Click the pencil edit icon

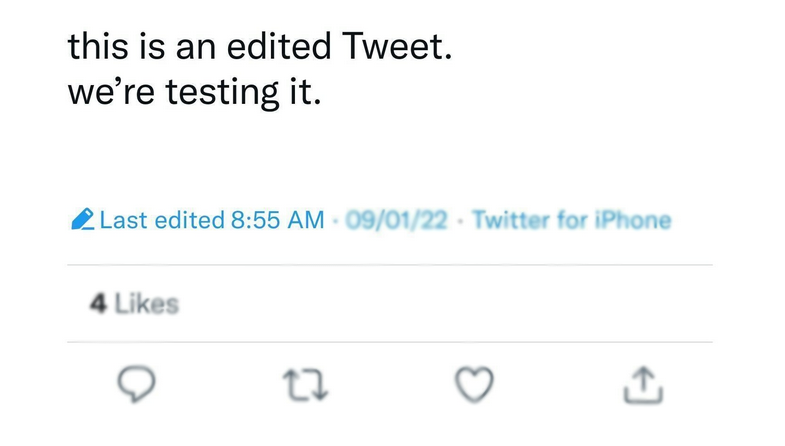[x=83, y=219]
